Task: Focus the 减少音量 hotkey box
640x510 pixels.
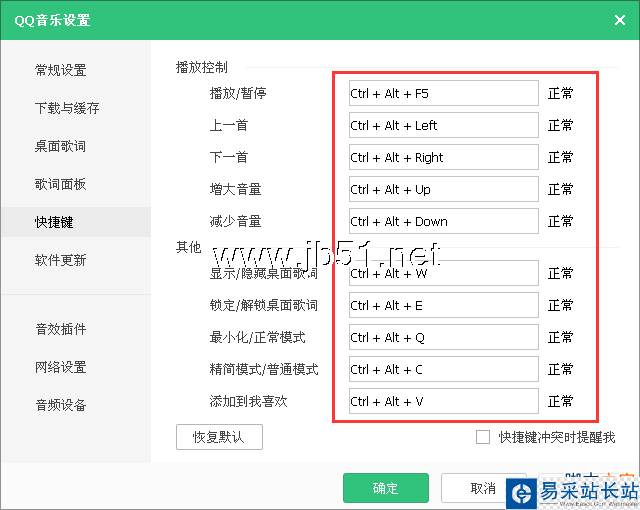Action: [x=444, y=221]
